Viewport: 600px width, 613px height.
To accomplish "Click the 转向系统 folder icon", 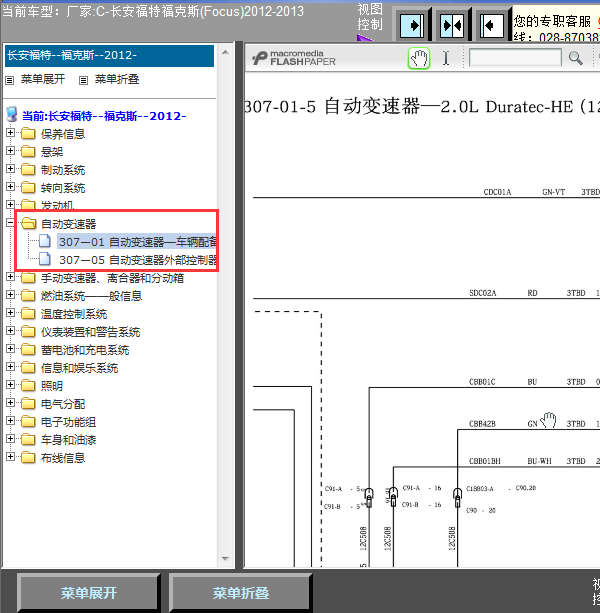I will pyautogui.click(x=28, y=188).
